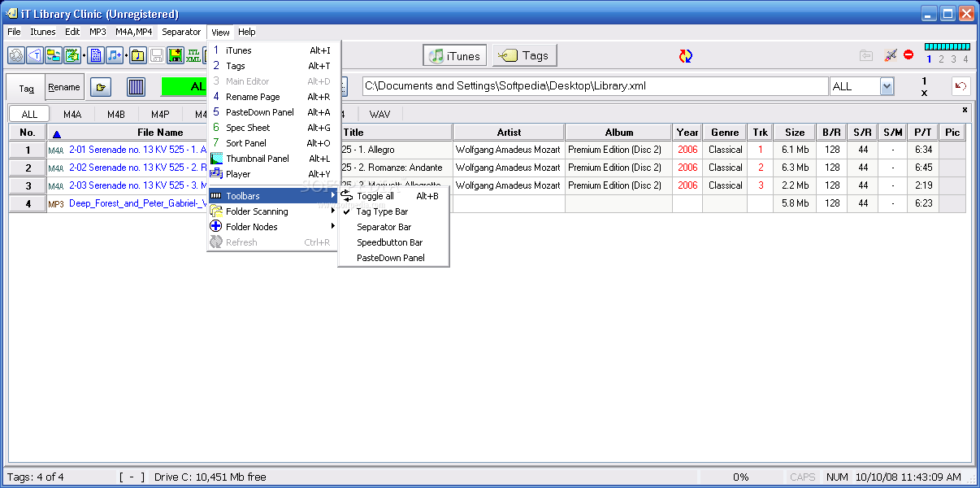Click the recycle-arrows toolbar icon
The image size is (980, 488).
(x=16, y=55)
